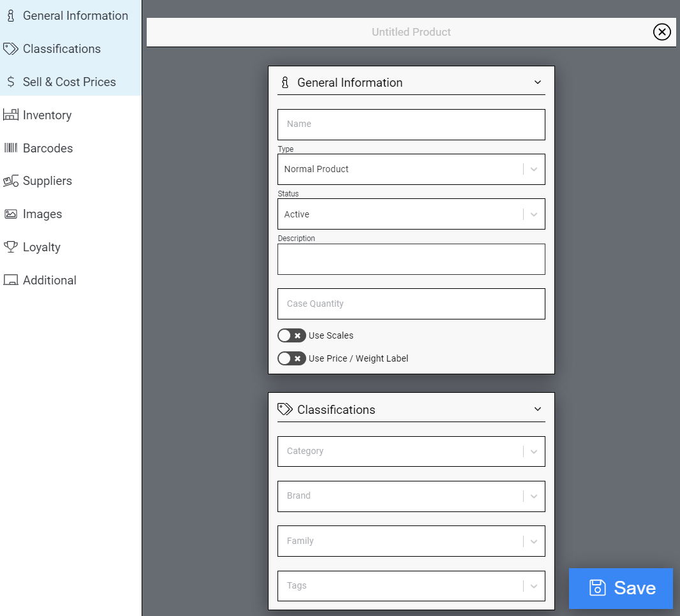The image size is (680, 616).
Task: Open the Brand dropdown
Action: click(411, 496)
